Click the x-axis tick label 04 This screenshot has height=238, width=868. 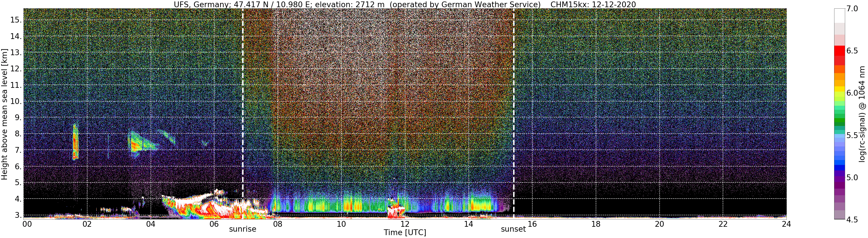click(151, 224)
